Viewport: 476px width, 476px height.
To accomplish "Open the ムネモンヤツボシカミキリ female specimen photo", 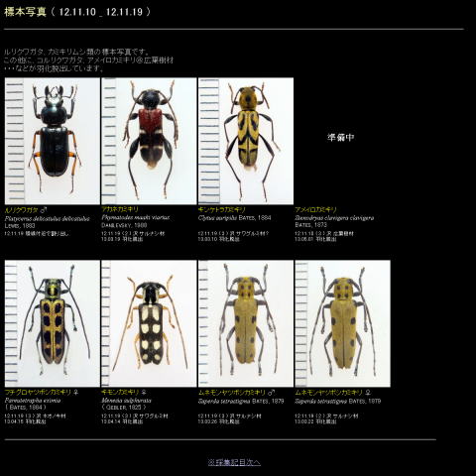I will 342,323.
